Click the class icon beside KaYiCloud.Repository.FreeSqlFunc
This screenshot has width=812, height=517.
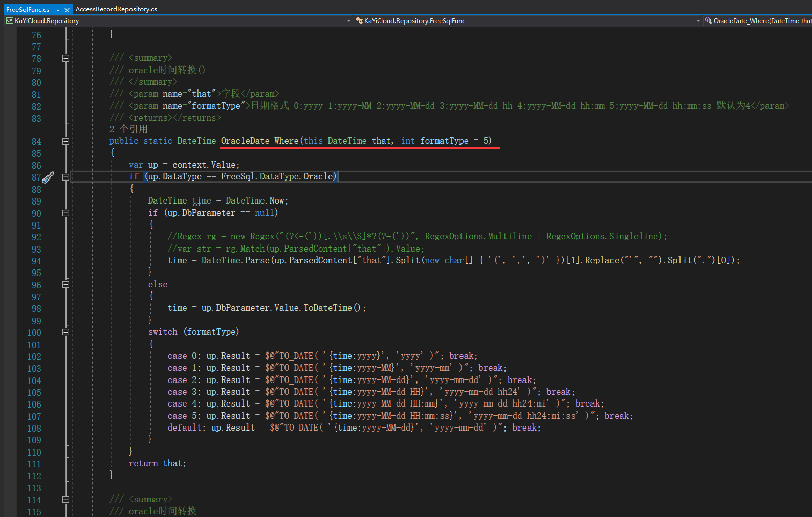359,20
